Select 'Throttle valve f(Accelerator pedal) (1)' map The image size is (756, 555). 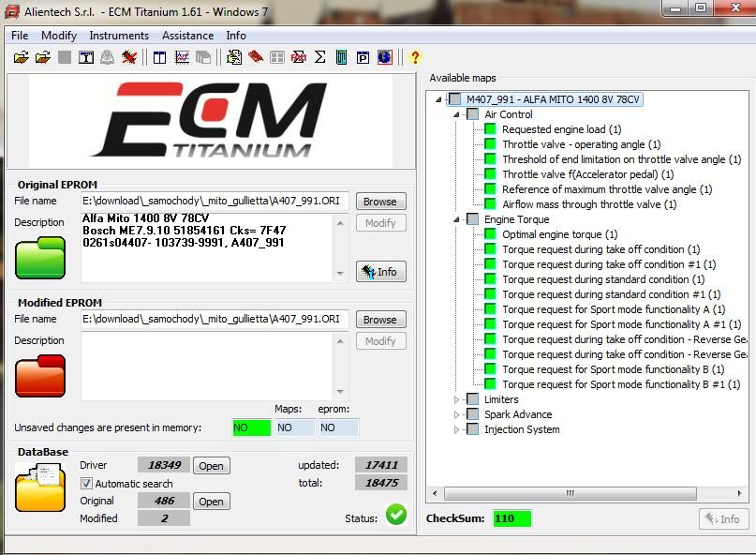coord(587,174)
